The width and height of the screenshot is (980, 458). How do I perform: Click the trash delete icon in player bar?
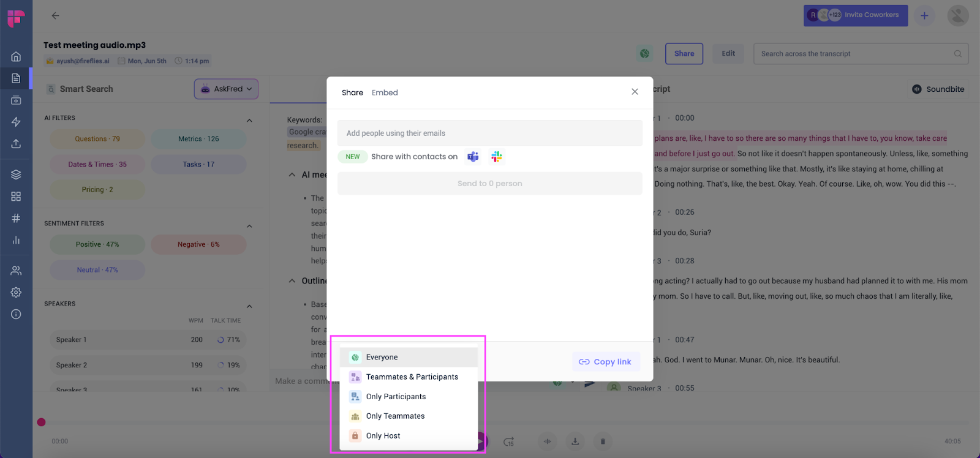click(603, 441)
